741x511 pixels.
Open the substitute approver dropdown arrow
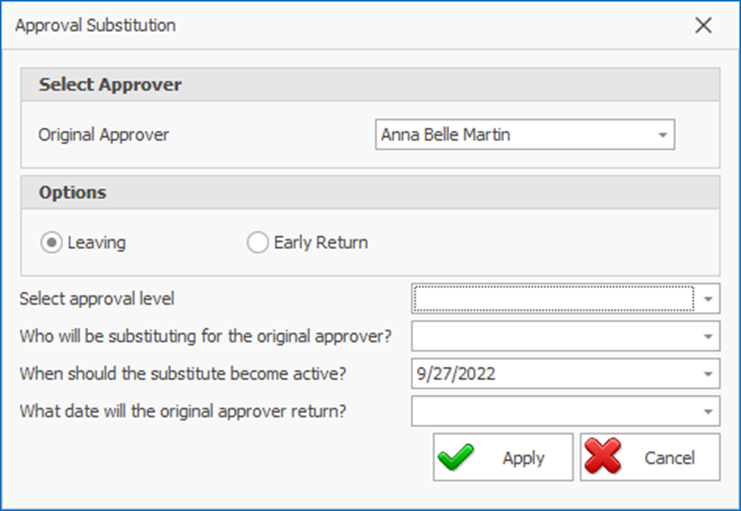coord(708,336)
